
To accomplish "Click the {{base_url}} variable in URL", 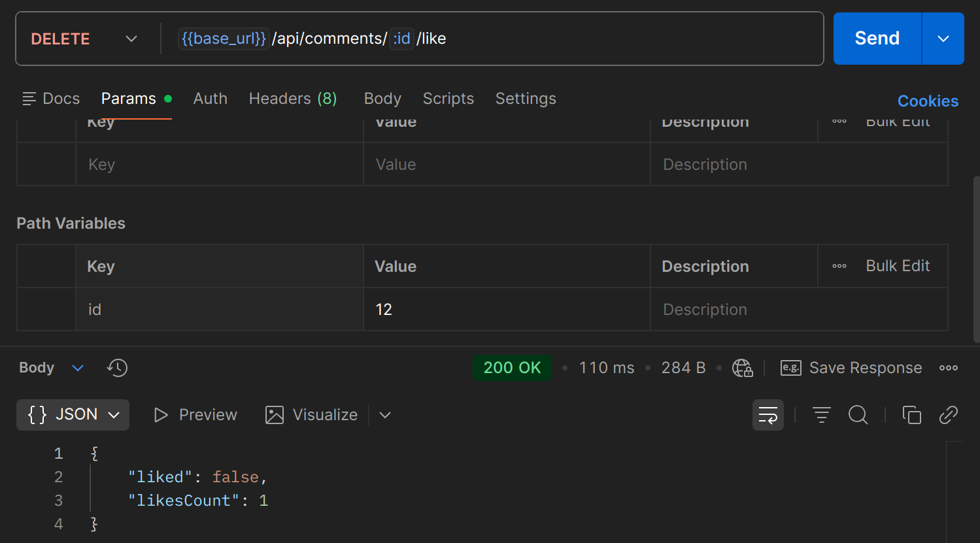I will point(224,39).
